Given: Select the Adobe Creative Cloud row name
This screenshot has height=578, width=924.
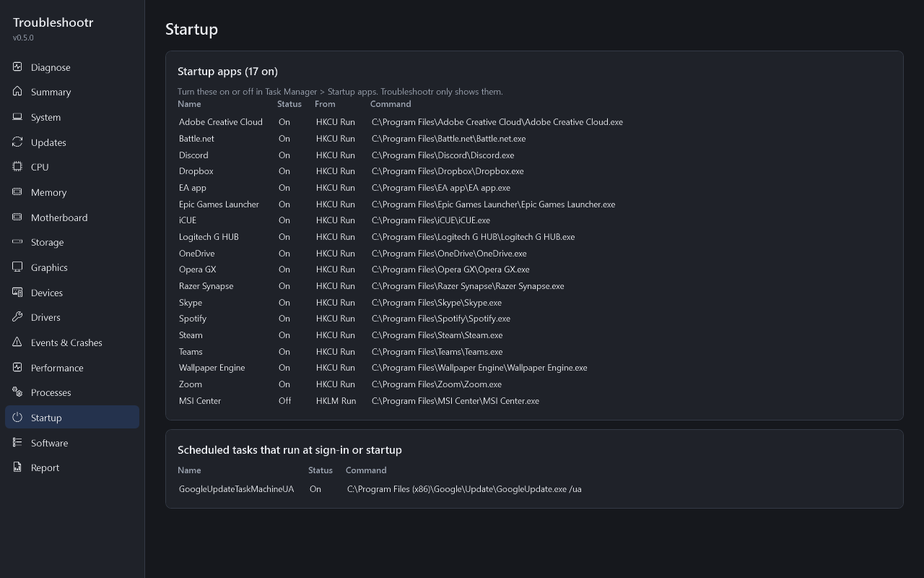Looking at the screenshot, I should point(221,122).
